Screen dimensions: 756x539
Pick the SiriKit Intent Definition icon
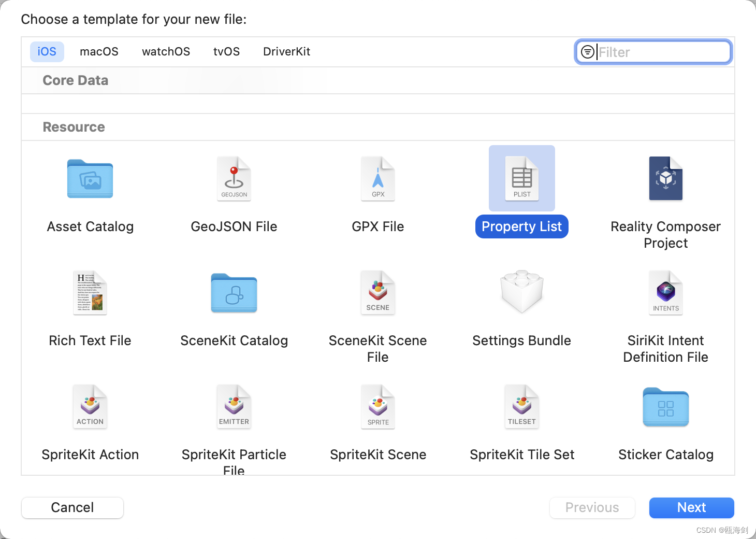(x=666, y=293)
